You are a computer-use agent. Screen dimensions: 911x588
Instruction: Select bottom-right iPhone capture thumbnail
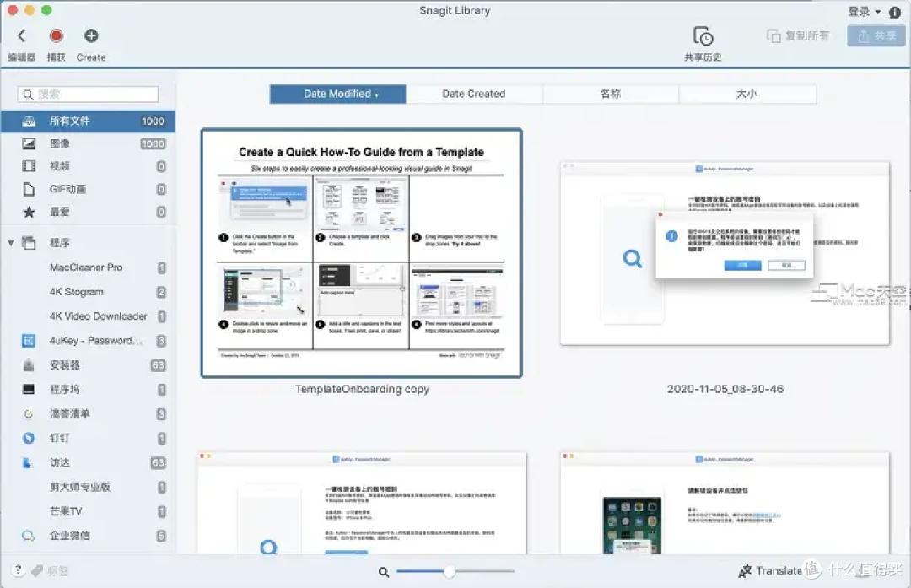(x=725, y=503)
